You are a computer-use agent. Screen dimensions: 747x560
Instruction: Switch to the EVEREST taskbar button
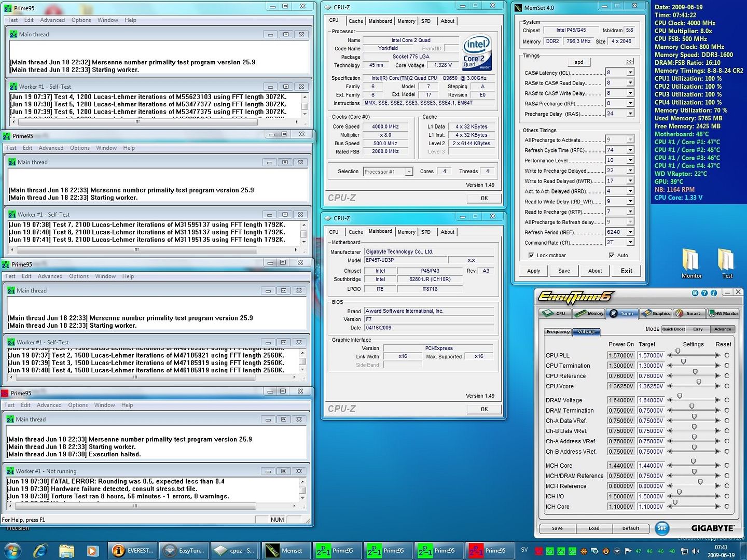[133, 550]
